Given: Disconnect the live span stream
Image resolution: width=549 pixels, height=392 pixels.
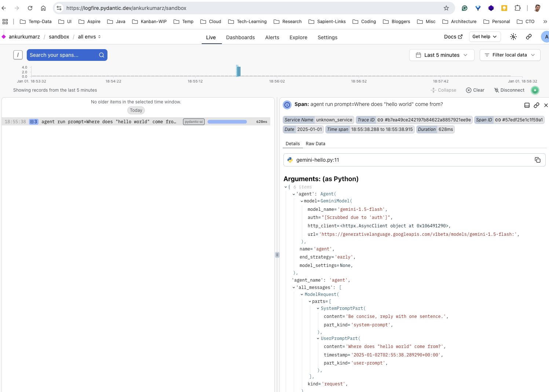Looking at the screenshot, I should 509,90.
